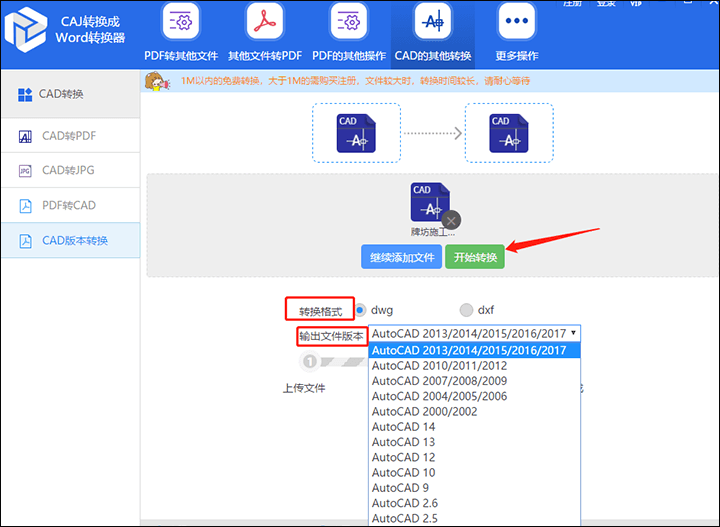Choose dxf output format radio
720x527 pixels.
(x=466, y=310)
